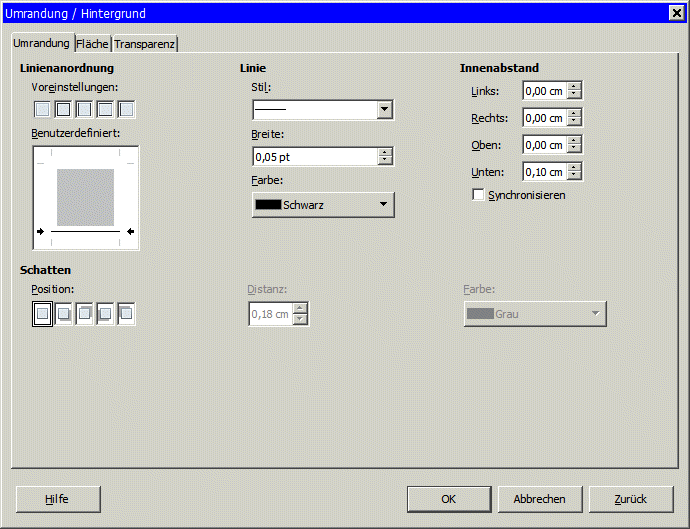Enable the Synchronisieren checkbox

tap(479, 195)
